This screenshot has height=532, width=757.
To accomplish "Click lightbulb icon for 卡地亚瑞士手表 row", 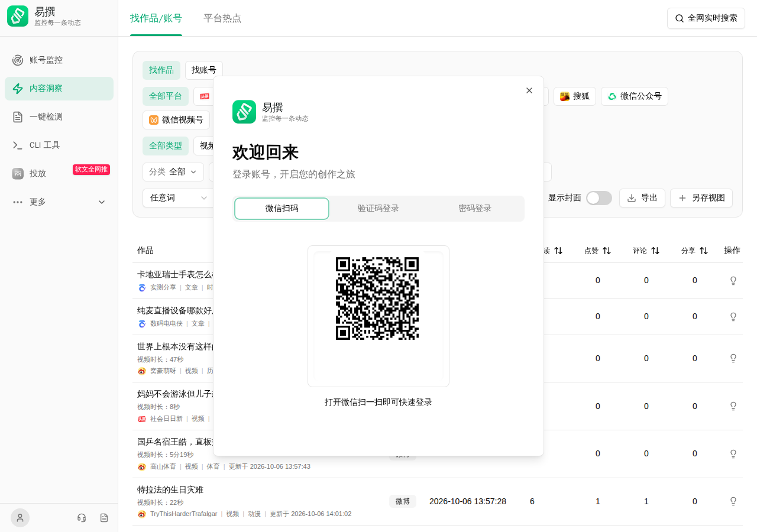I will coord(733,281).
